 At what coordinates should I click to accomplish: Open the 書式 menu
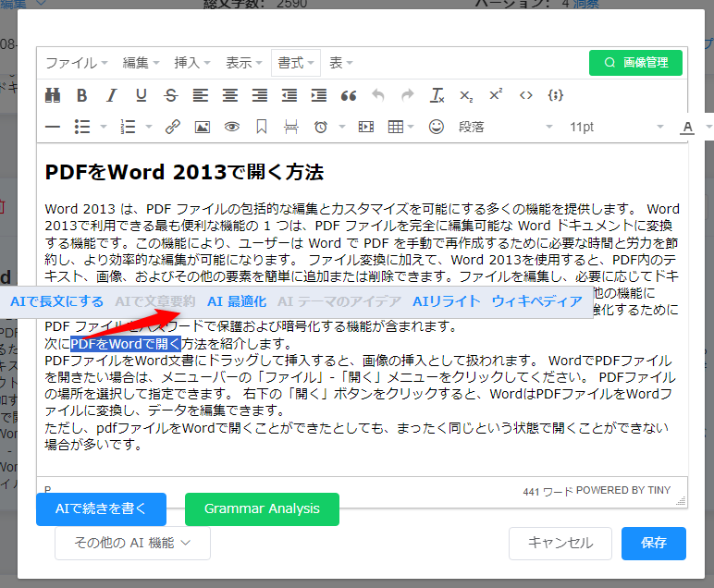[x=296, y=63]
